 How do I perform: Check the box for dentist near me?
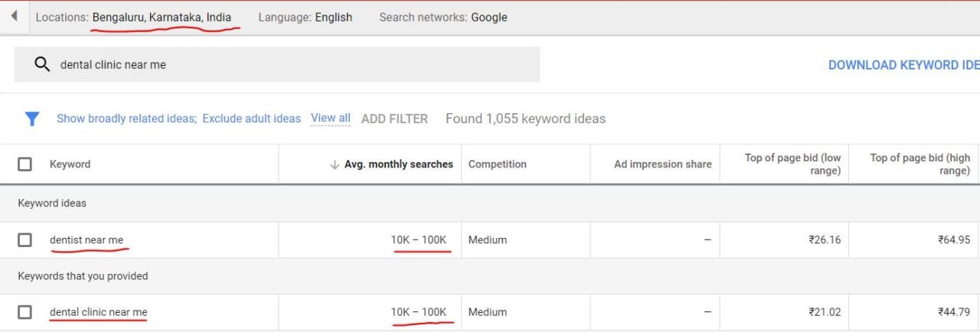click(25, 240)
